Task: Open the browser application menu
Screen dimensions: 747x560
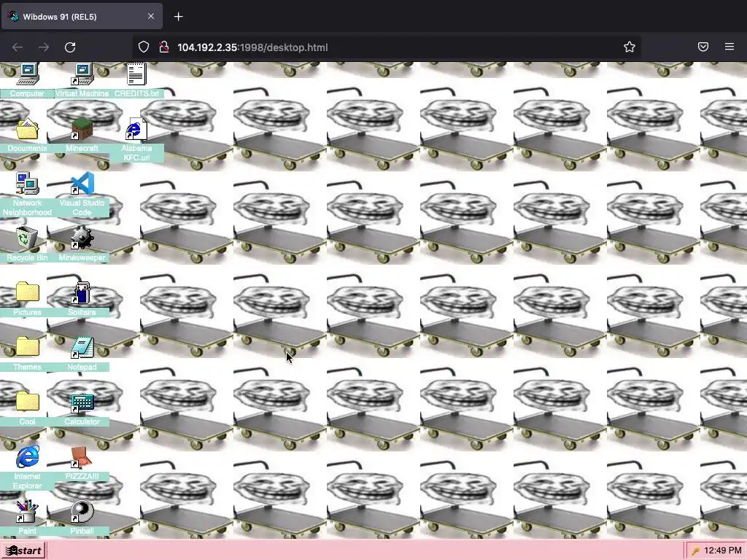Action: 729,47
